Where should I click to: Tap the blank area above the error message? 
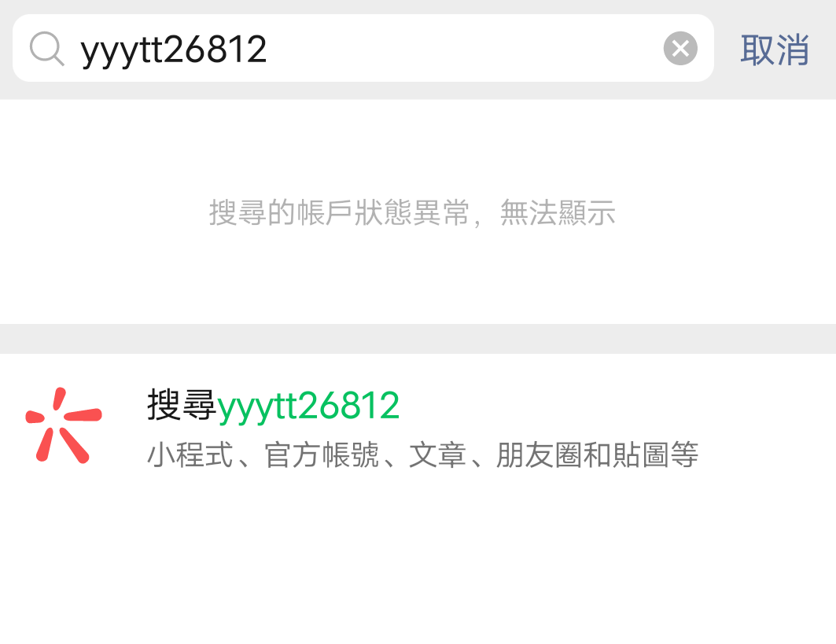coord(418,146)
